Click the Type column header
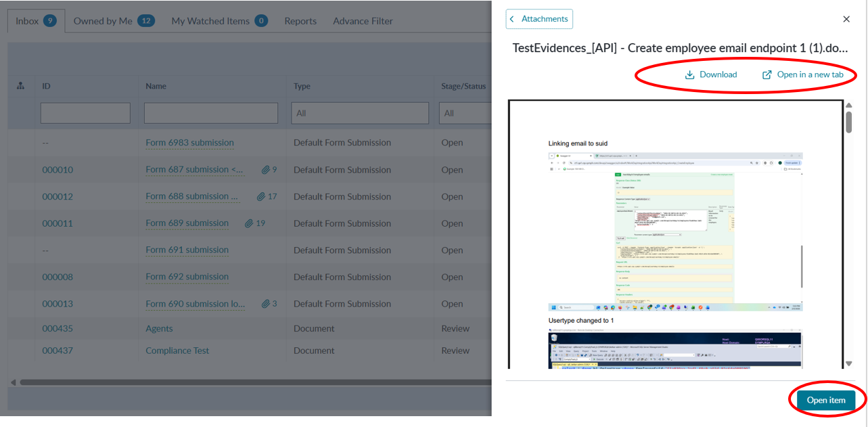The image size is (868, 427). click(x=302, y=86)
